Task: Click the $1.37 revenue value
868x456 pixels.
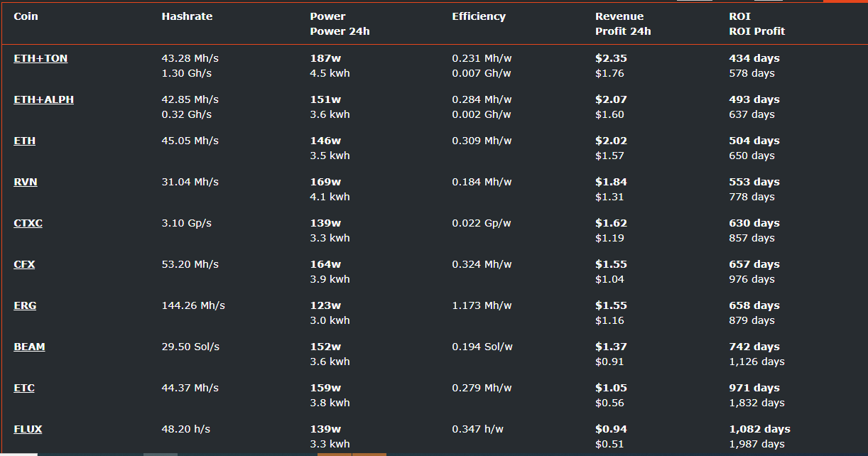Action: pyautogui.click(x=611, y=347)
